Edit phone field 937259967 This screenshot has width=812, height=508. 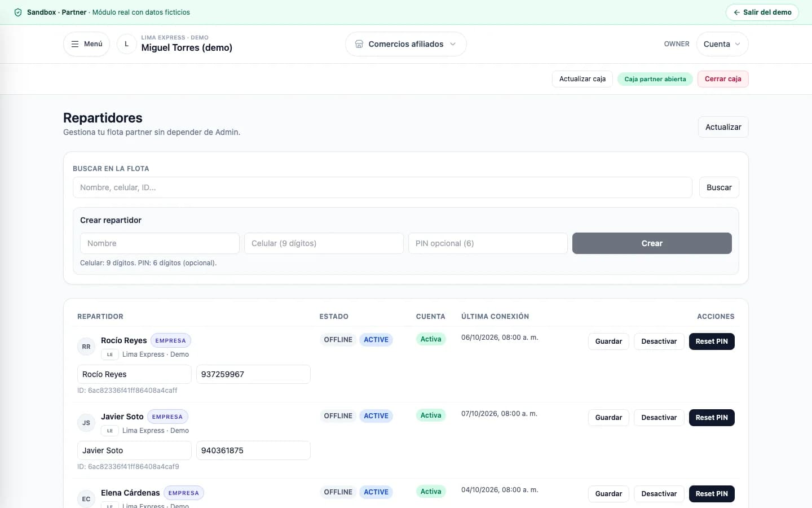coord(253,374)
